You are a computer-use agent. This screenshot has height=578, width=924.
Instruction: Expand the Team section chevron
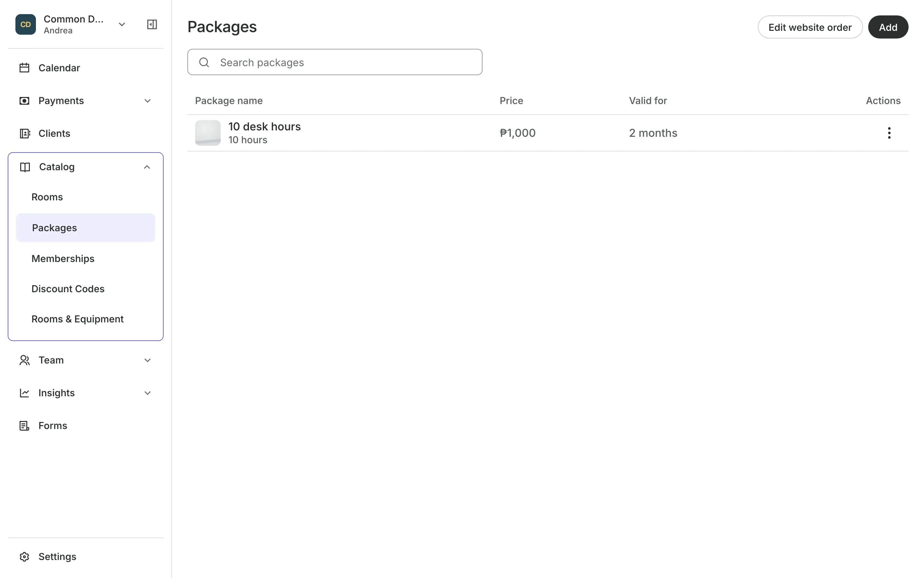pos(147,361)
